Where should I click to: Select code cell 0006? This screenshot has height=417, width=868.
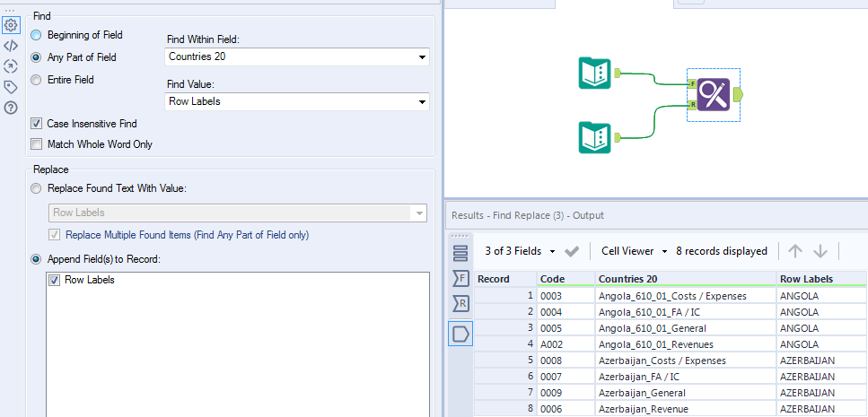(x=566, y=409)
